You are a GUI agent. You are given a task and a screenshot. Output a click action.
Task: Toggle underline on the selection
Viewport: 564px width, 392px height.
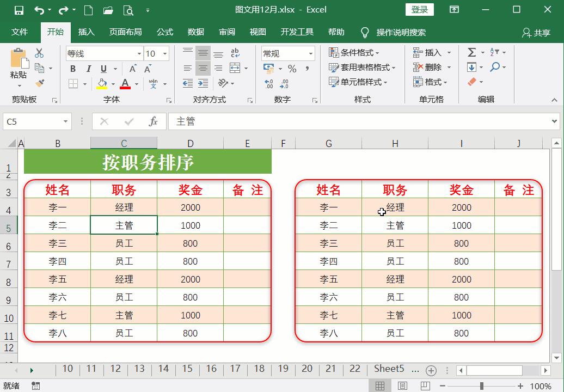tap(103, 69)
